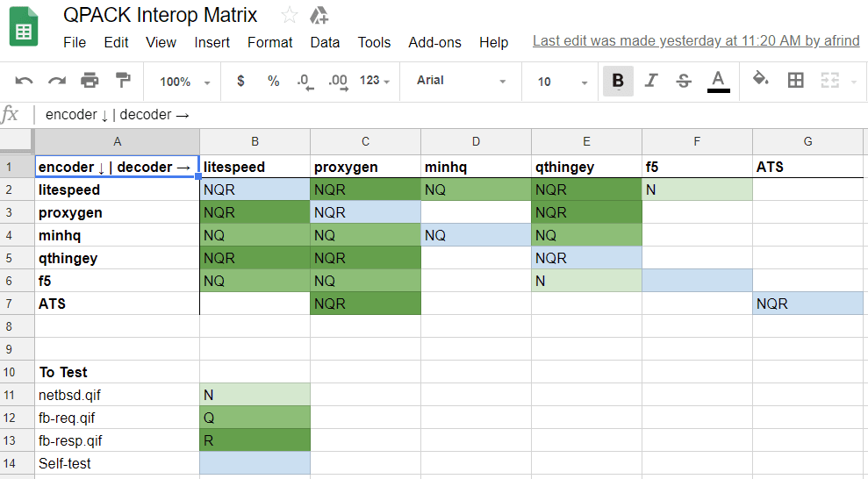Viewport: 868px width, 479px height.
Task: Click the 'proxygen' row label
Action: (x=117, y=212)
